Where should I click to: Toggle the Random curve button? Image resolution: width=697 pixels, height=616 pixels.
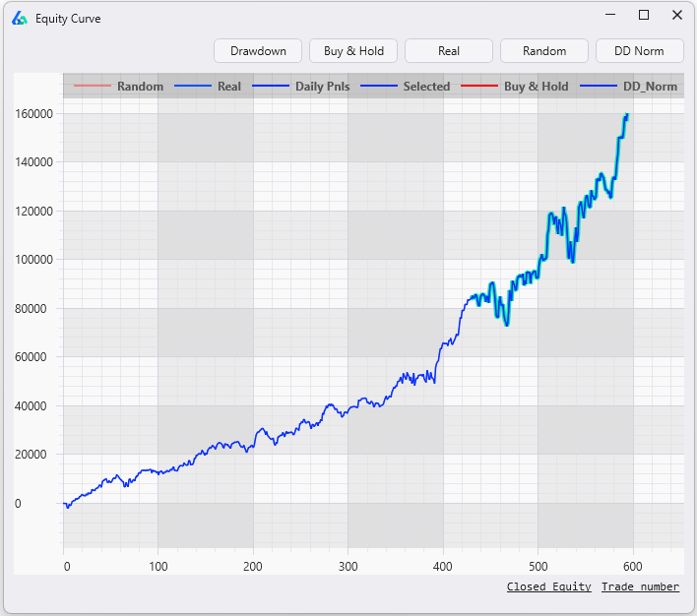tap(544, 51)
